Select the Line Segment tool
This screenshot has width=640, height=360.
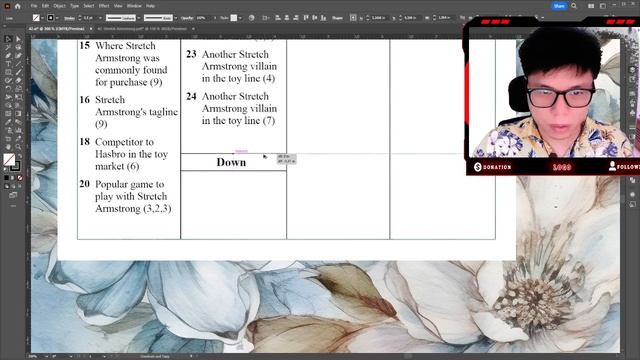[18, 64]
